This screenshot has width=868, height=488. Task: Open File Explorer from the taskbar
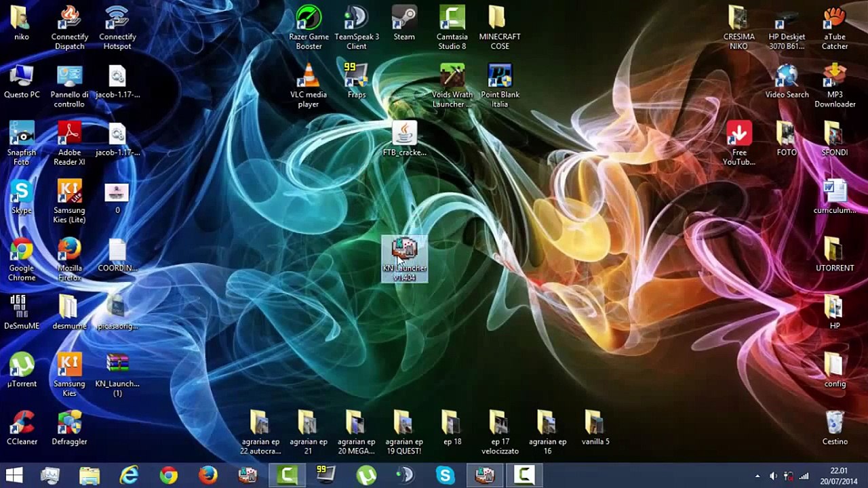click(90, 476)
